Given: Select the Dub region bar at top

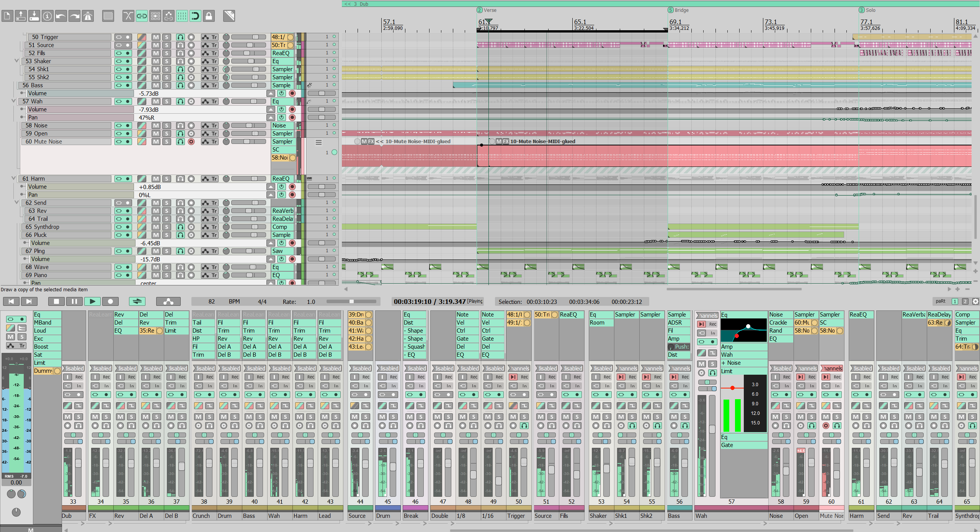Looking at the screenshot, I should 660,4.
